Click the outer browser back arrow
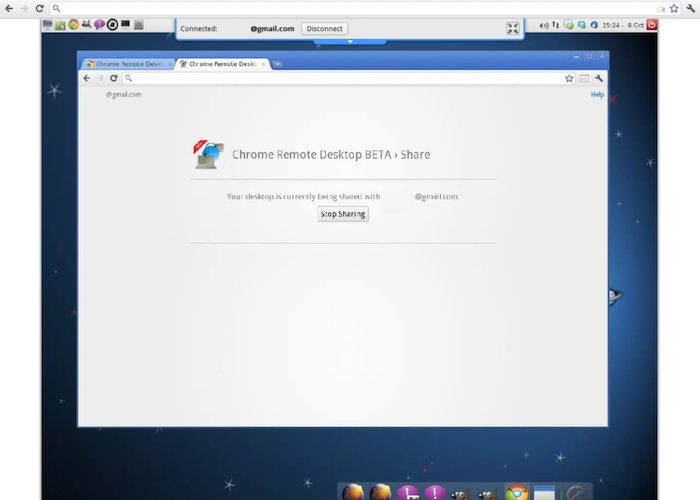 pyautogui.click(x=8, y=8)
